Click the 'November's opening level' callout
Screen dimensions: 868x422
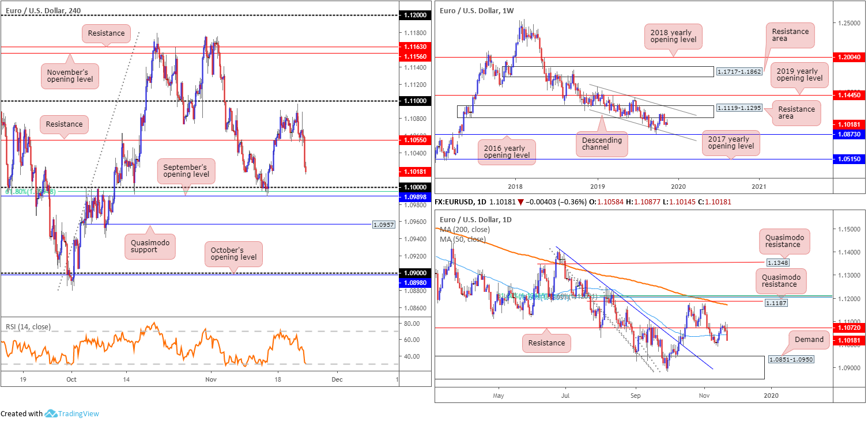click(x=70, y=75)
